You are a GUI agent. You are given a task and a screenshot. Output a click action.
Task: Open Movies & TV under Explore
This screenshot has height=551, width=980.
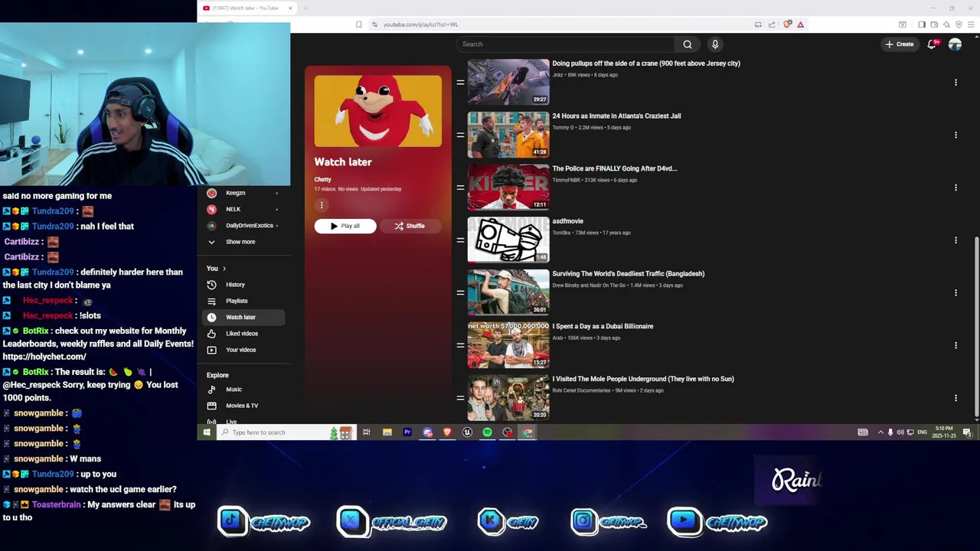point(243,406)
